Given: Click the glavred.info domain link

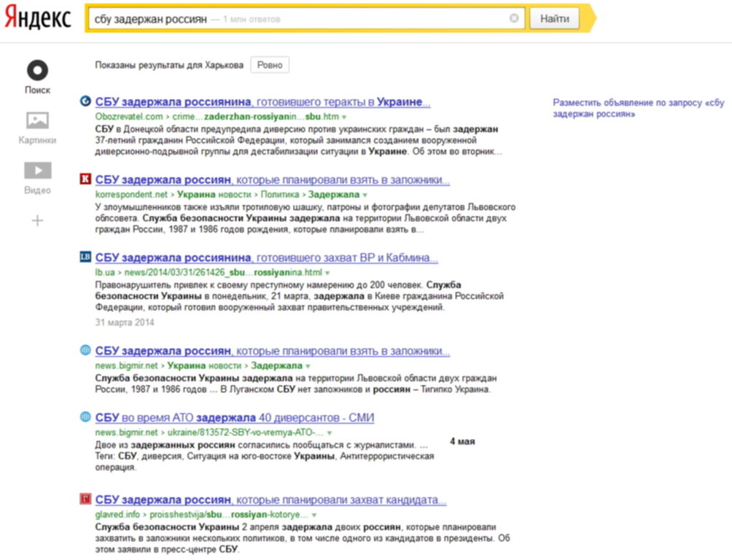Looking at the screenshot, I should pyautogui.click(x=117, y=514).
